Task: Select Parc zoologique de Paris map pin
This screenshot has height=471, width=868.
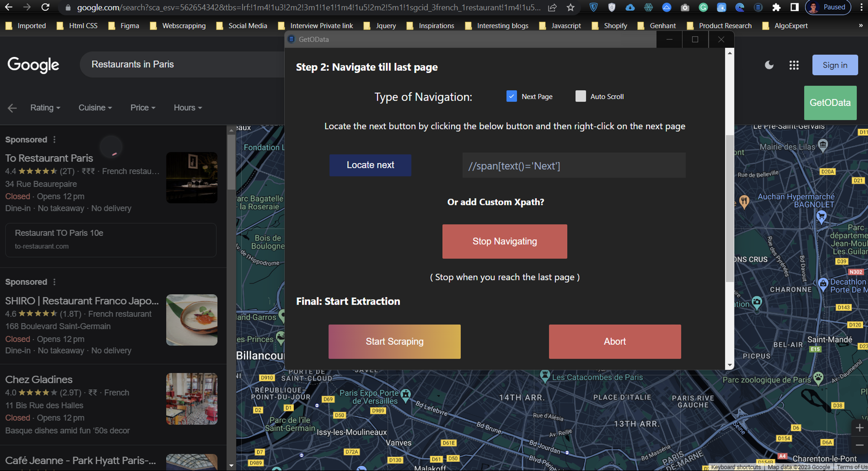Action: [x=819, y=378]
